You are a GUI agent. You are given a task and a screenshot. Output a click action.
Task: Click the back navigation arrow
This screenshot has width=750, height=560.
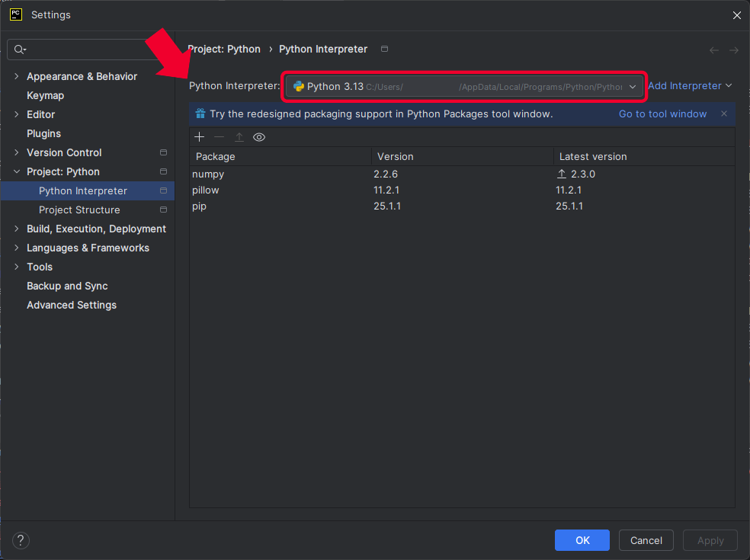click(x=714, y=50)
